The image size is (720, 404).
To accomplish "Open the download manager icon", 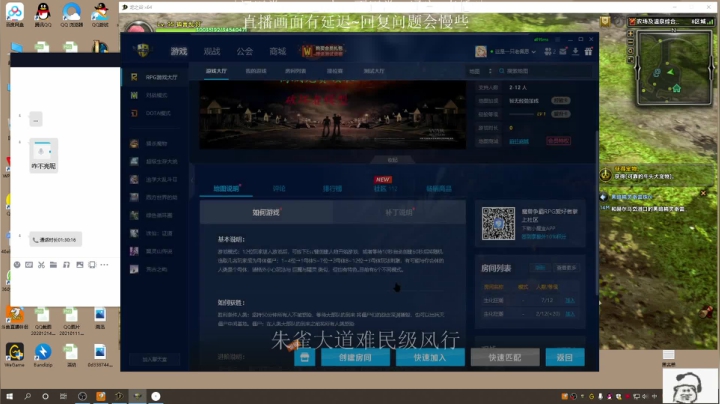I will (x=575, y=51).
